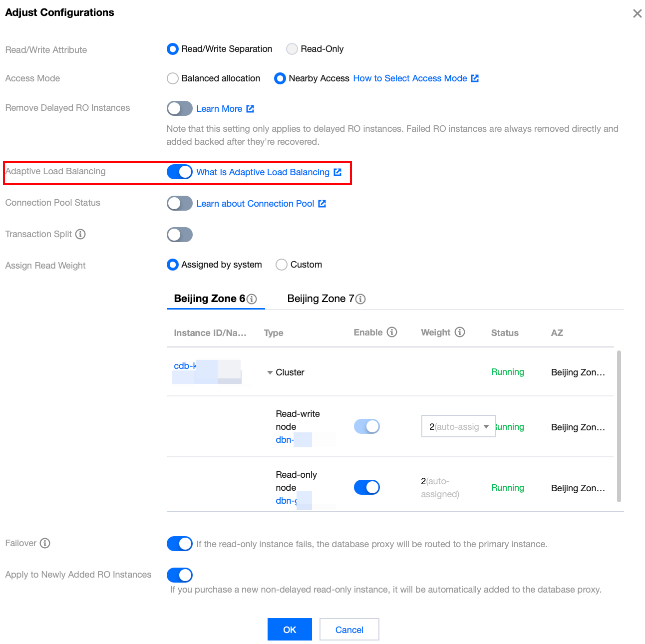The image size is (645, 644).
Task: Select Custom read weight assignment
Action: pyautogui.click(x=282, y=265)
